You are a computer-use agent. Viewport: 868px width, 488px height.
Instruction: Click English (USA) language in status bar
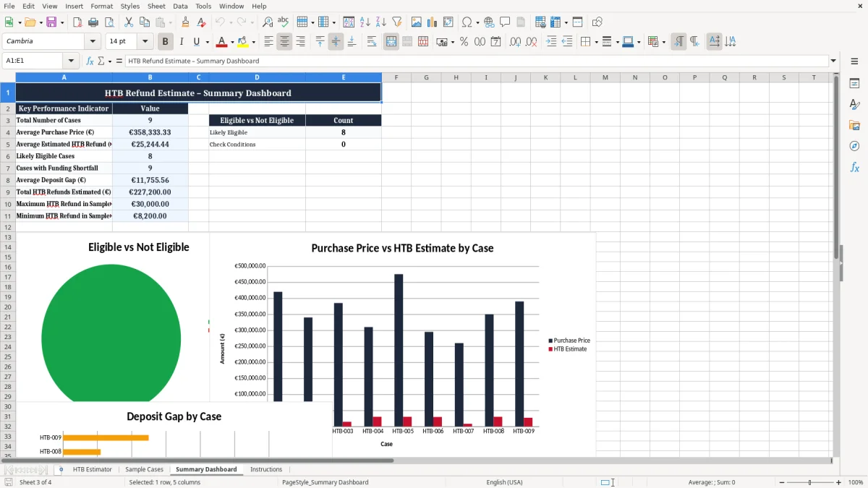tap(504, 482)
